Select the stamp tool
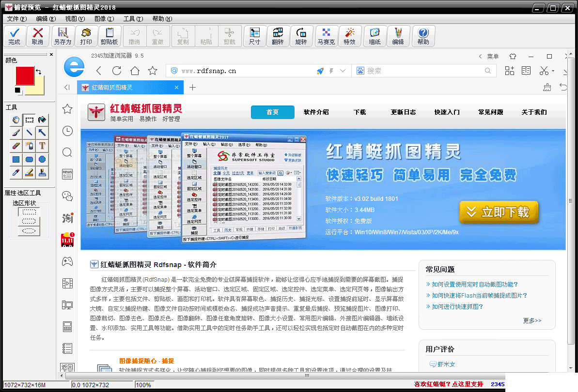Image resolution: width=578 pixels, height=392 pixels. tap(42, 173)
